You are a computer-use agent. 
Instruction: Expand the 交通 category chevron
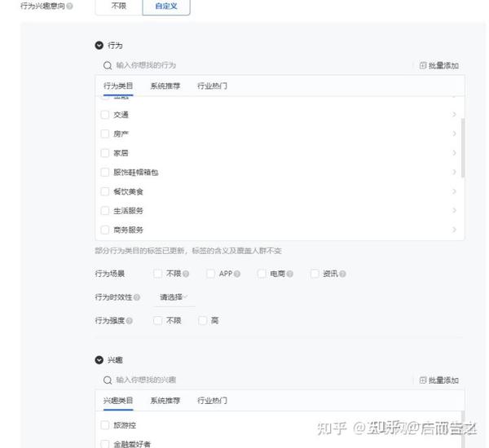[x=454, y=114]
